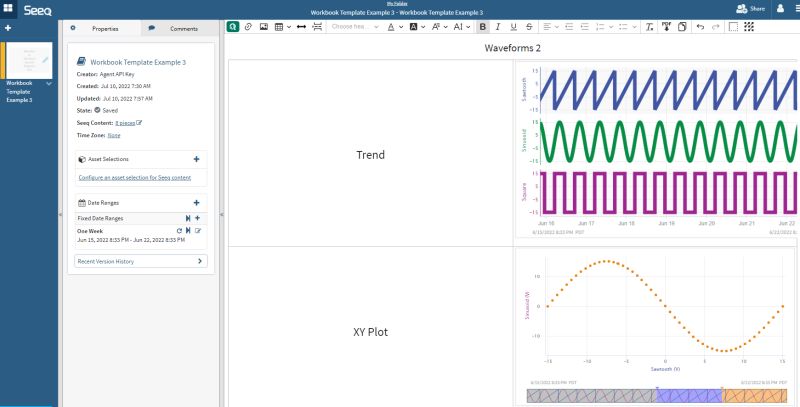Insert a table in the document
Image resolution: width=800 pixels, height=407 pixels.
279,27
